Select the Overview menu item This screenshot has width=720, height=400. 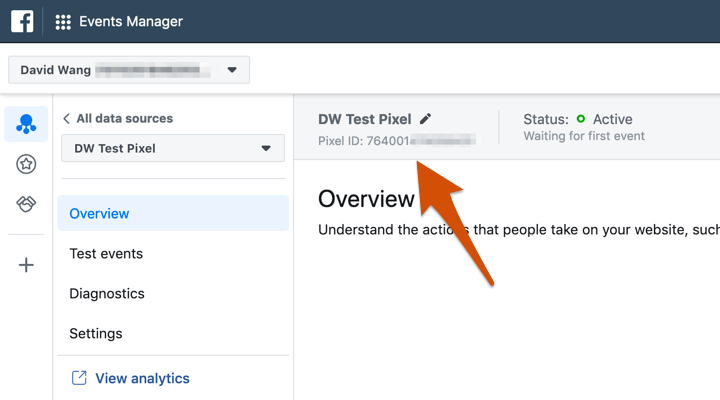coord(99,213)
